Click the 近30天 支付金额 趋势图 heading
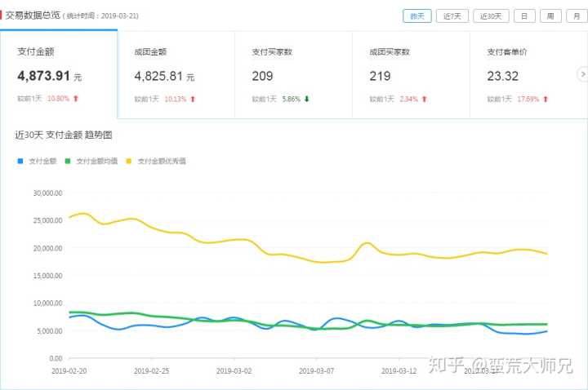This screenshot has height=390, width=588. [x=64, y=135]
